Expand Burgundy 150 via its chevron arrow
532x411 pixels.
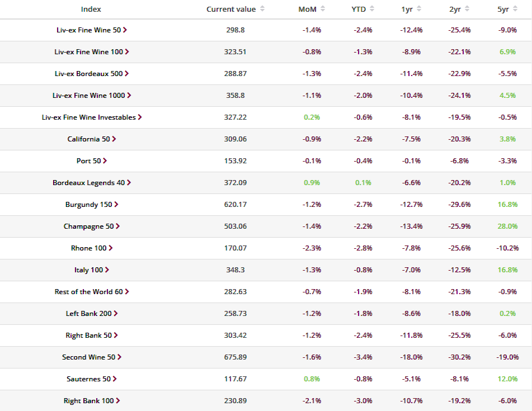click(x=116, y=205)
